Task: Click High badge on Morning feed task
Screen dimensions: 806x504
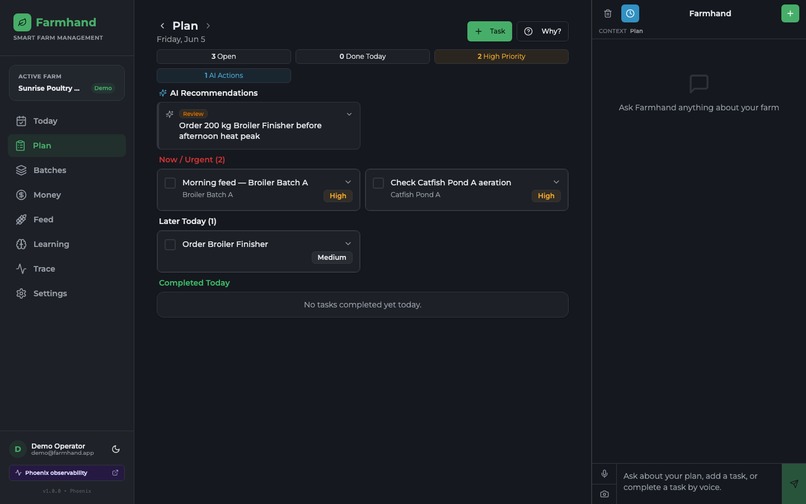Action: [338, 196]
